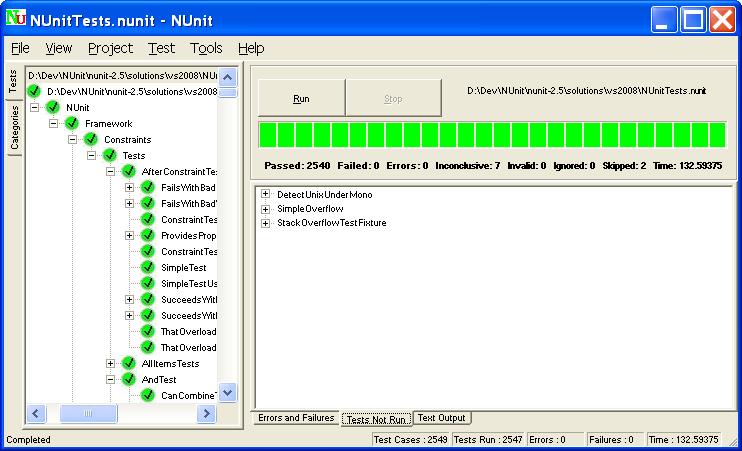Click Test Cases : 2549 status panel
742x451 pixels.
coord(410,440)
